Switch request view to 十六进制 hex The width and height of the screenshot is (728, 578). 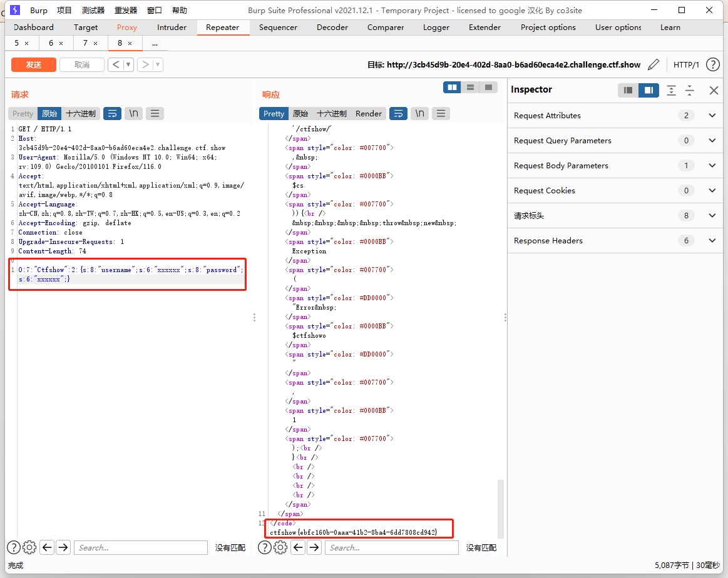coord(80,113)
